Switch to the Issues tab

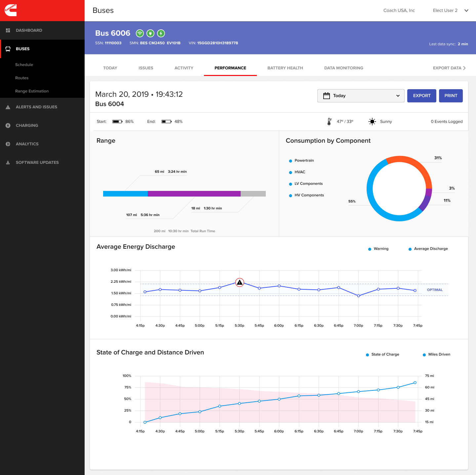pos(146,68)
